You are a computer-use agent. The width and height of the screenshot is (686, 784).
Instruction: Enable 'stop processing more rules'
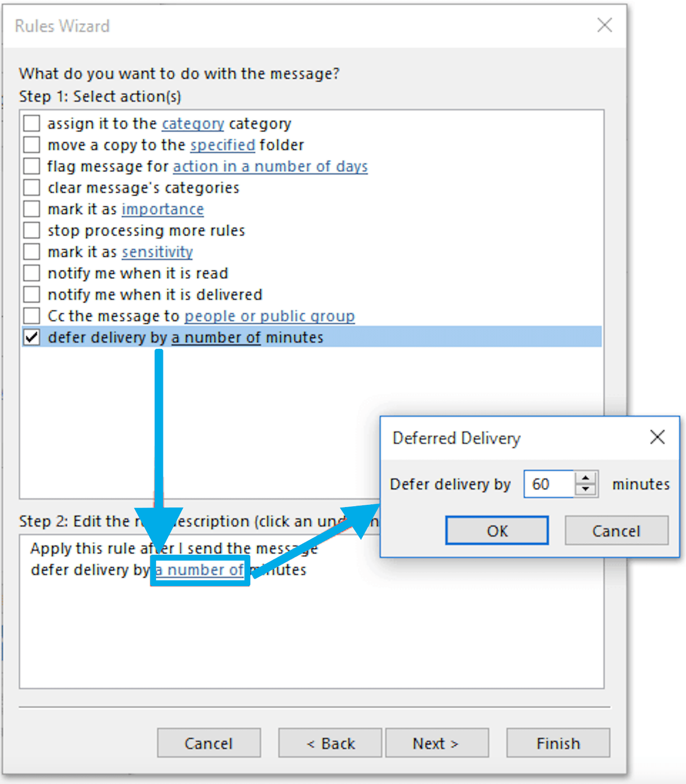pos(31,230)
